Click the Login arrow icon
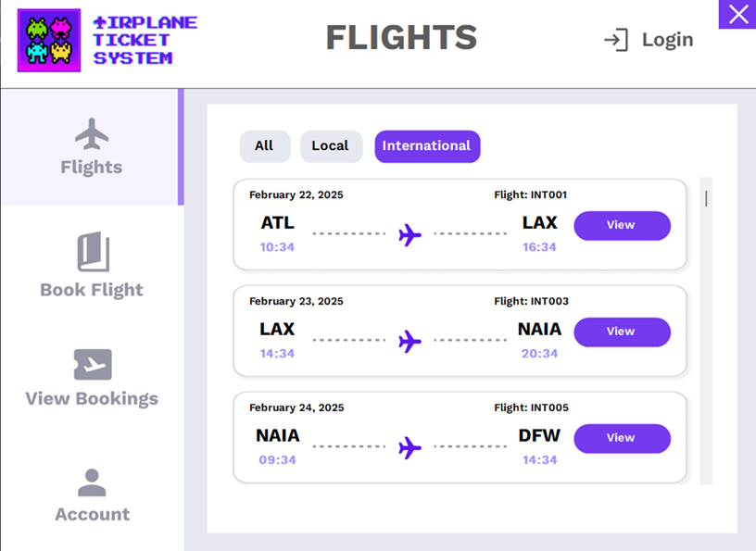The height and width of the screenshot is (551, 756). (x=616, y=40)
